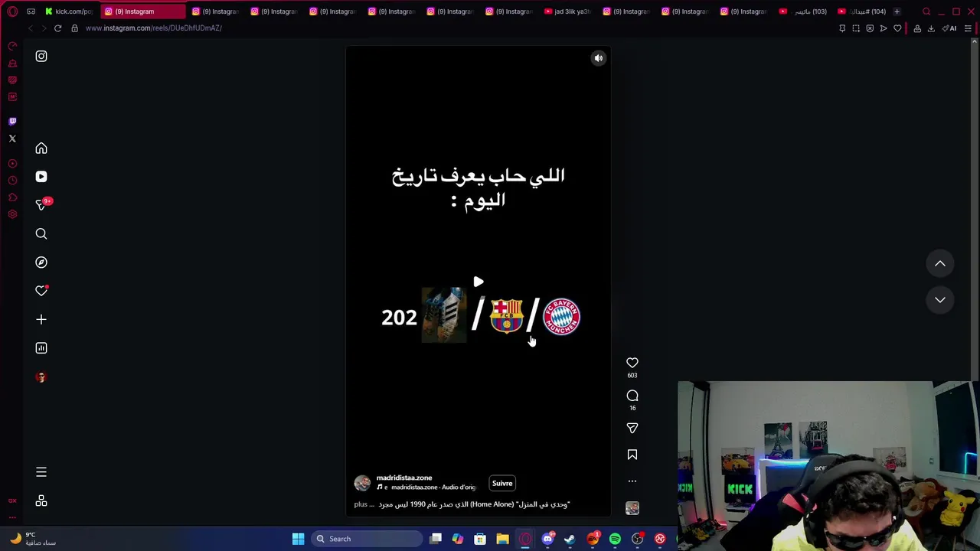This screenshot has width=980, height=551.
Task: Open Opera AI button in toolbar
Action: click(950, 28)
